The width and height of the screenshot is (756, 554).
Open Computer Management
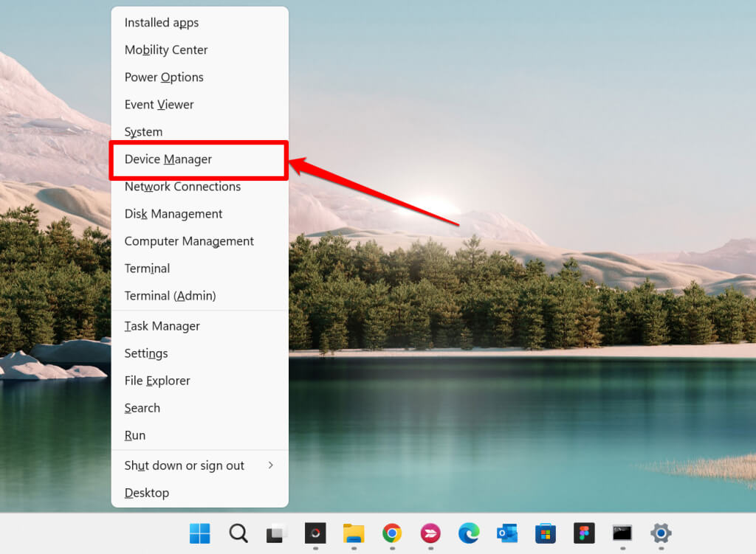199,241
